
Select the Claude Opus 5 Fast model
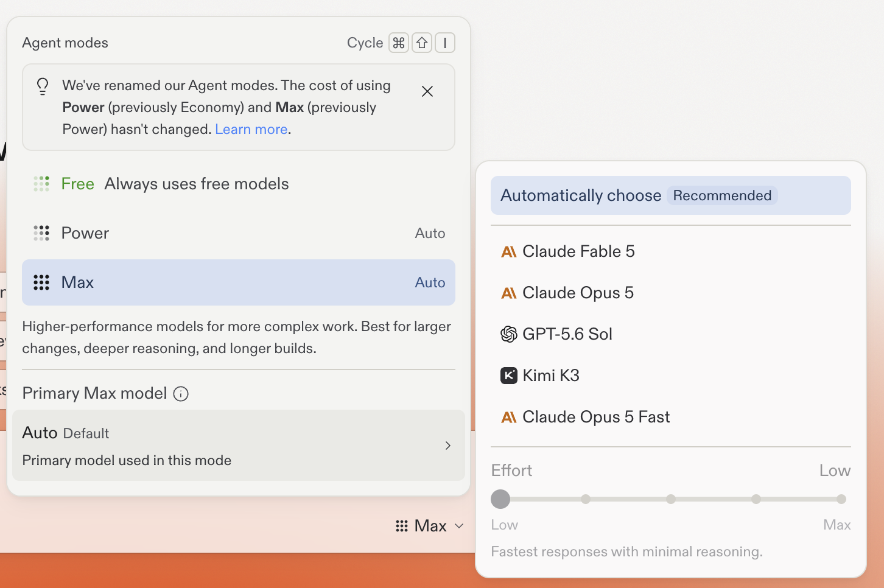671,417
